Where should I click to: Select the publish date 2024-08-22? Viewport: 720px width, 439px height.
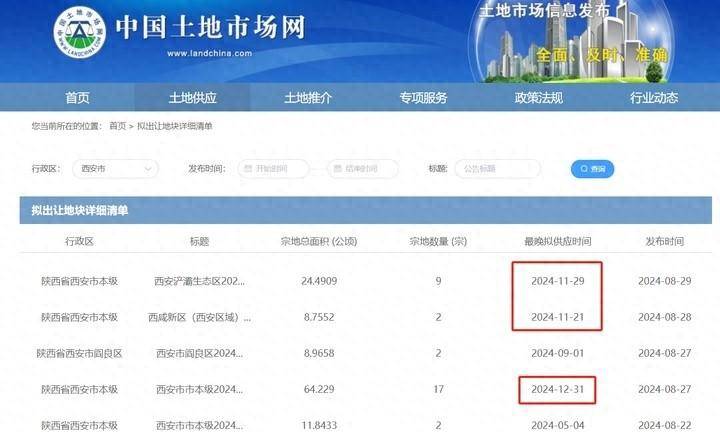pos(664,426)
